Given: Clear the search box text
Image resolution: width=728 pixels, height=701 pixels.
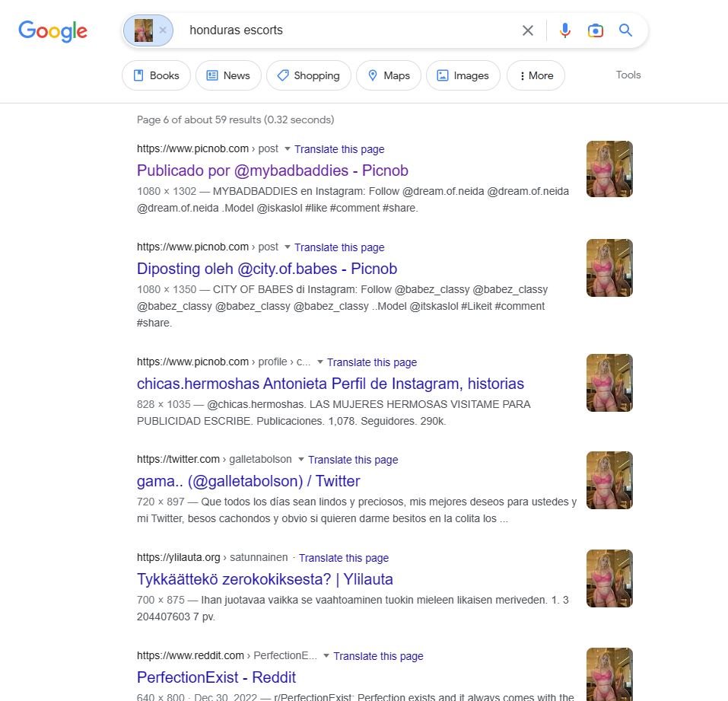Looking at the screenshot, I should (x=527, y=30).
